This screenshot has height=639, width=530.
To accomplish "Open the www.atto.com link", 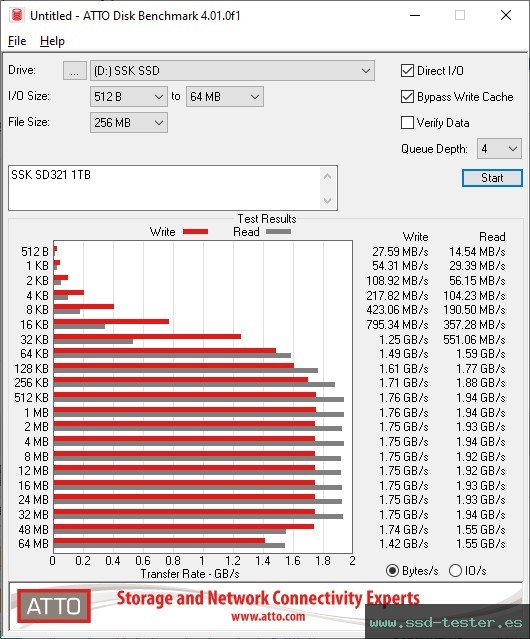I will click(x=268, y=617).
